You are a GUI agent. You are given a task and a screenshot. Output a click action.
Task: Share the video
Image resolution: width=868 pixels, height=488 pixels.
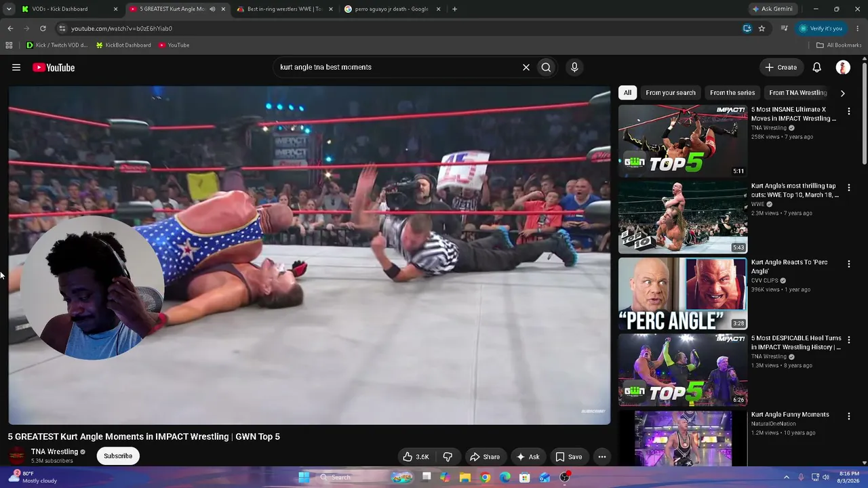(485, 457)
